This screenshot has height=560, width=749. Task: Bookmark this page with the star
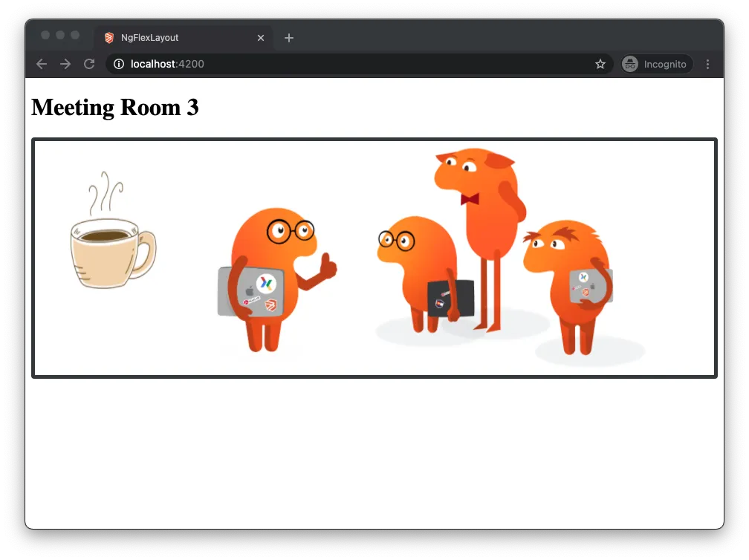coord(600,64)
